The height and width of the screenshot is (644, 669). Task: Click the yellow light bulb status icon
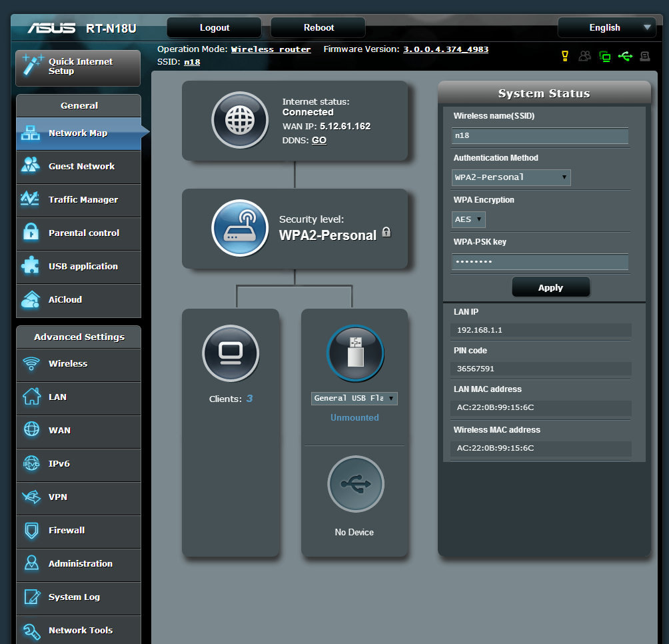565,56
